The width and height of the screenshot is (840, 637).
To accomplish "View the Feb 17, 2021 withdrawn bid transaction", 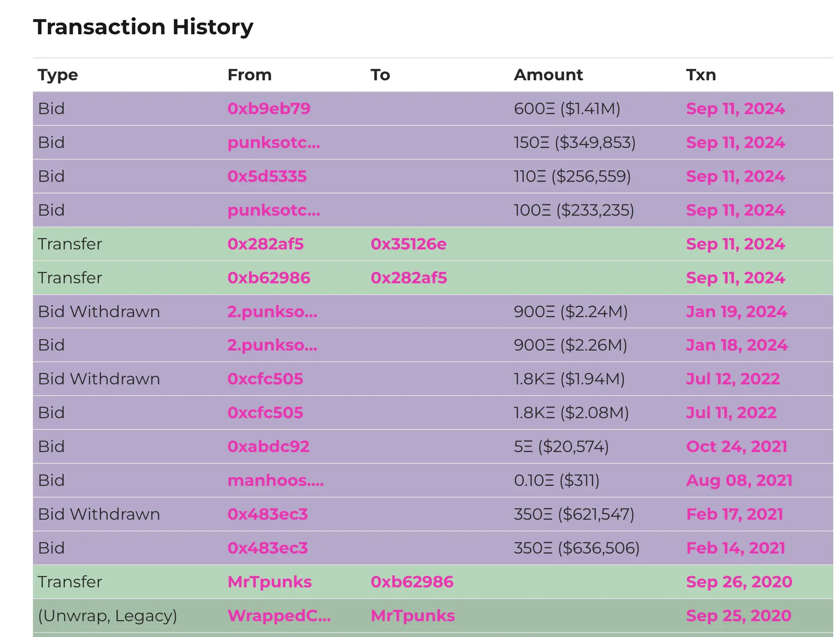I will 734,514.
